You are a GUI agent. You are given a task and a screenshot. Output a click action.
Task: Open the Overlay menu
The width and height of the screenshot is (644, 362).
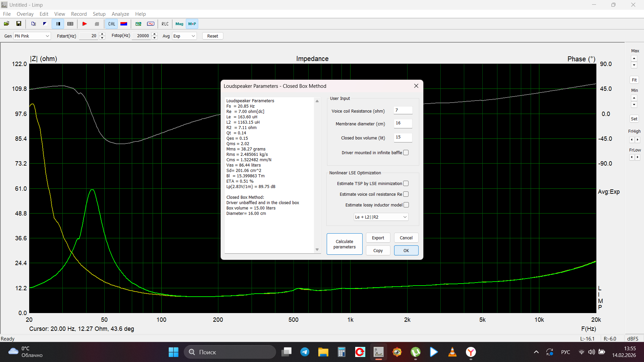25,14
